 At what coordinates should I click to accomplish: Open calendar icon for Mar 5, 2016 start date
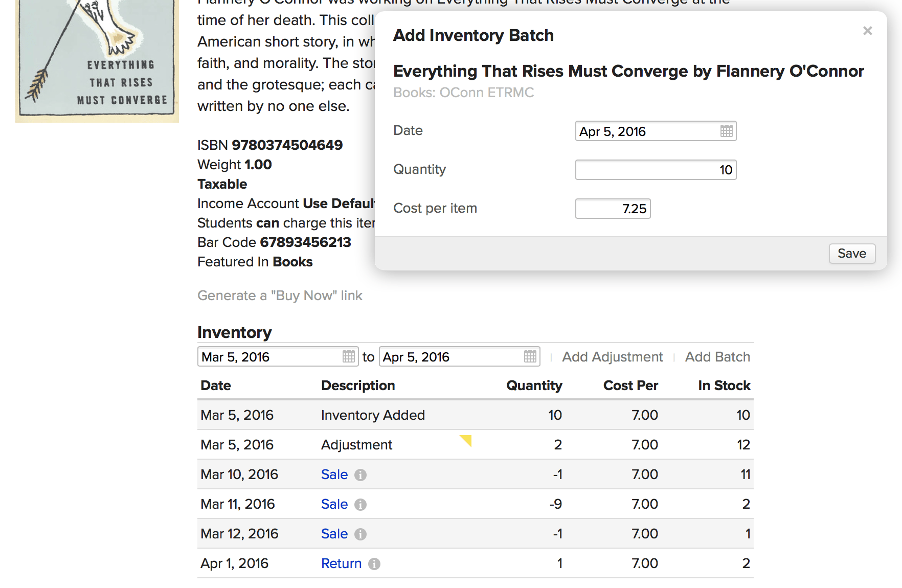coord(349,356)
